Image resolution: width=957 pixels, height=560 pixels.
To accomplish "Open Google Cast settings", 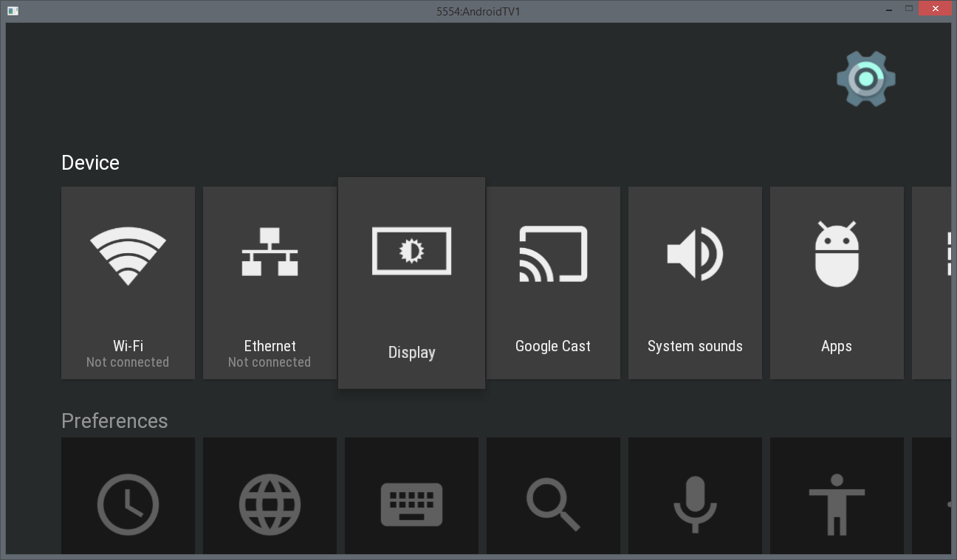I will click(x=553, y=283).
